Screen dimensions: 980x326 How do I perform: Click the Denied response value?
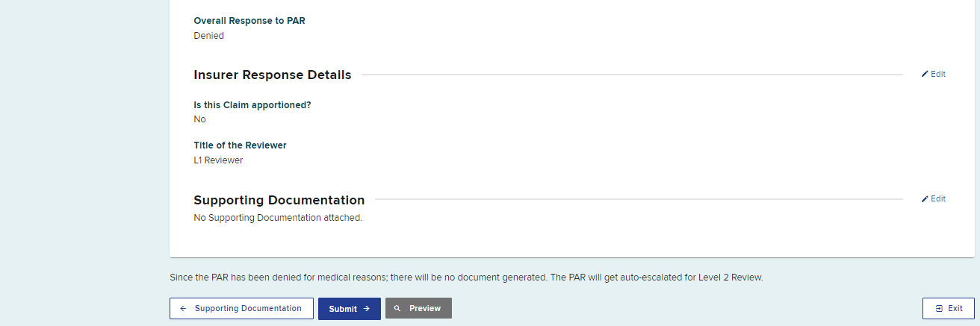[x=208, y=35]
